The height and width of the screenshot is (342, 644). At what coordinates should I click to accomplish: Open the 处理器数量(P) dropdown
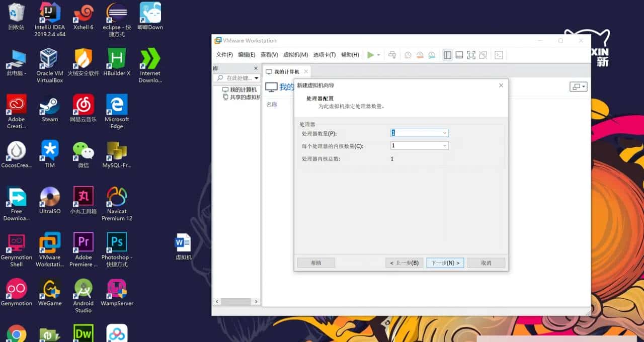point(444,132)
